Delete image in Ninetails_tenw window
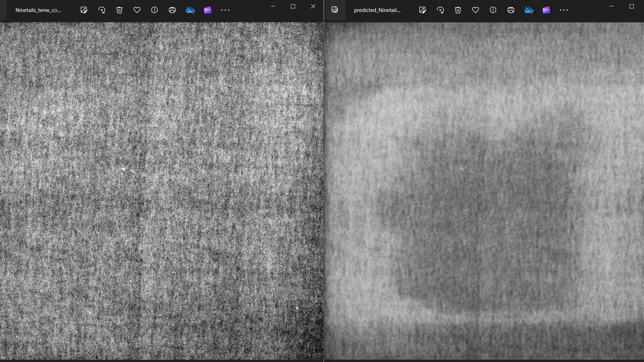Image resolution: width=644 pixels, height=362 pixels. [119, 10]
